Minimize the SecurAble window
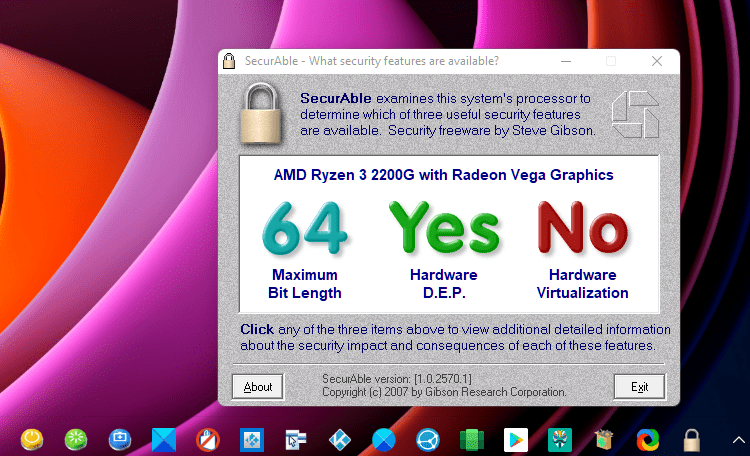750x456 pixels. [566, 61]
